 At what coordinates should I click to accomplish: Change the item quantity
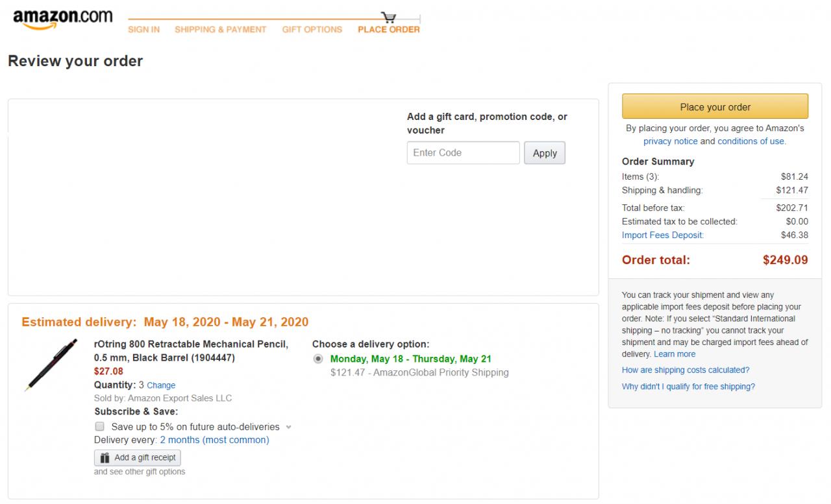161,385
